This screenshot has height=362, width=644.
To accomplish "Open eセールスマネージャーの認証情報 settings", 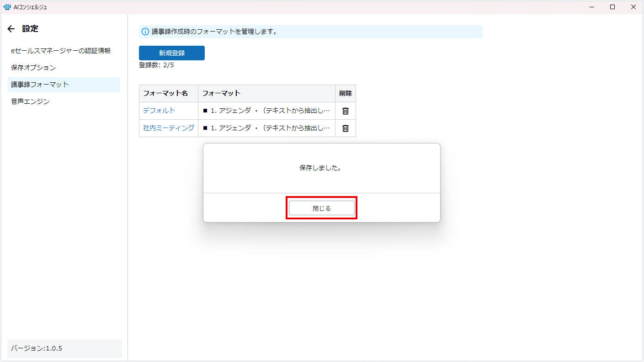I will point(61,51).
